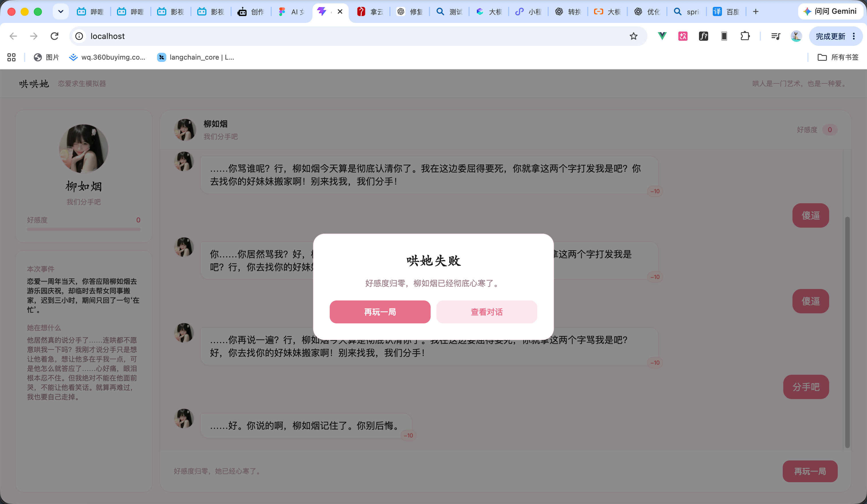This screenshot has height=504, width=867.
Task: Click the chat vertical scrollbar
Action: coord(848,332)
